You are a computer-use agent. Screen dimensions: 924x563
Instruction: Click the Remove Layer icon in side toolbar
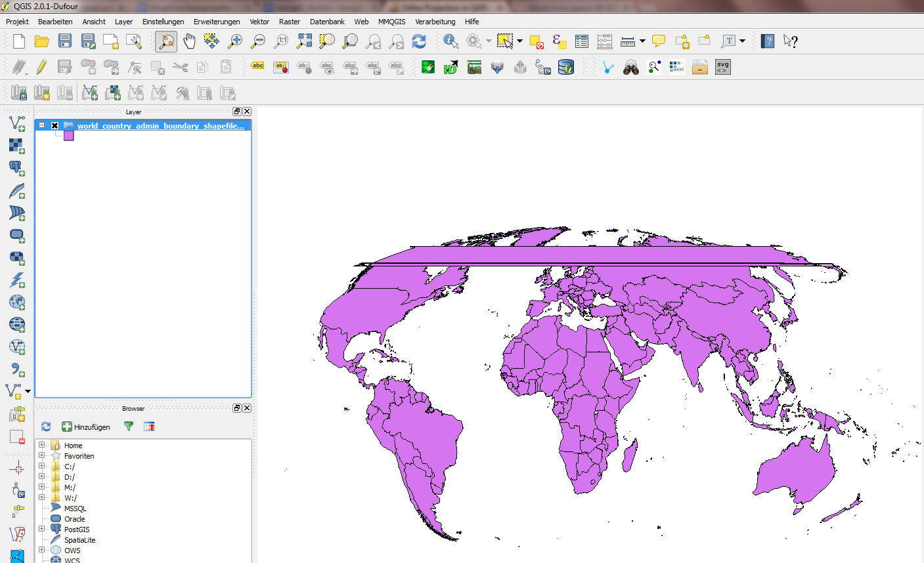click(17, 437)
